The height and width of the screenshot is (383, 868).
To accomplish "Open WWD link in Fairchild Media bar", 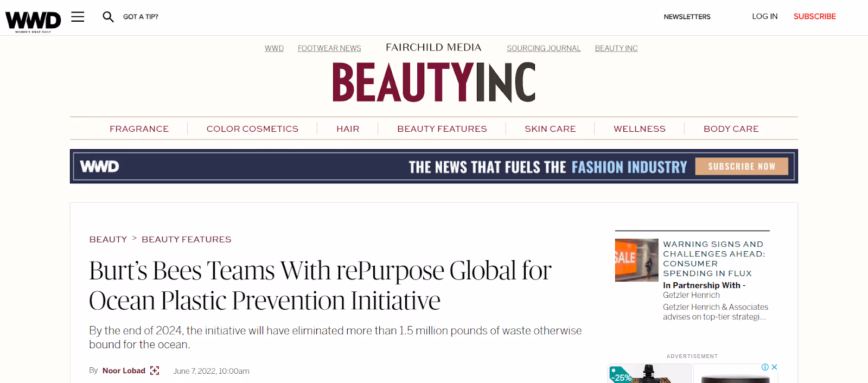I will 275,48.
